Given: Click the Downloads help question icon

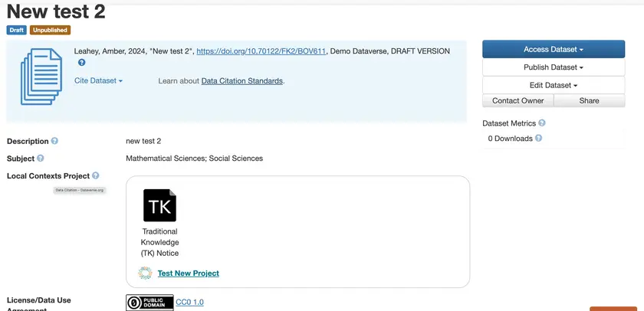Looking at the screenshot, I should point(538,139).
